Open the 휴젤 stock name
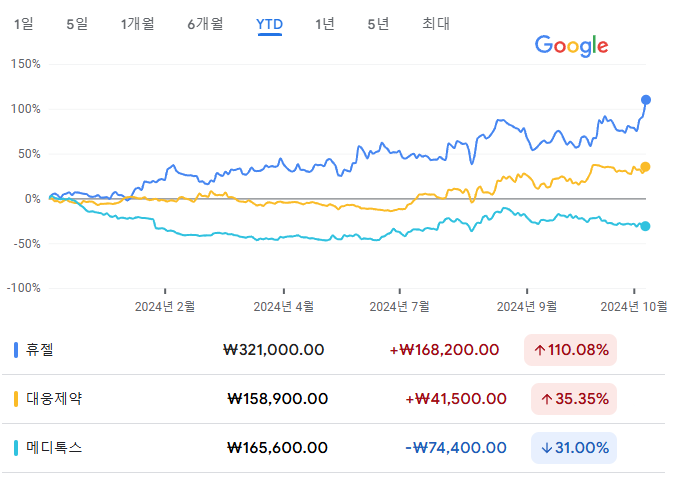The image size is (676, 480). (x=40, y=349)
